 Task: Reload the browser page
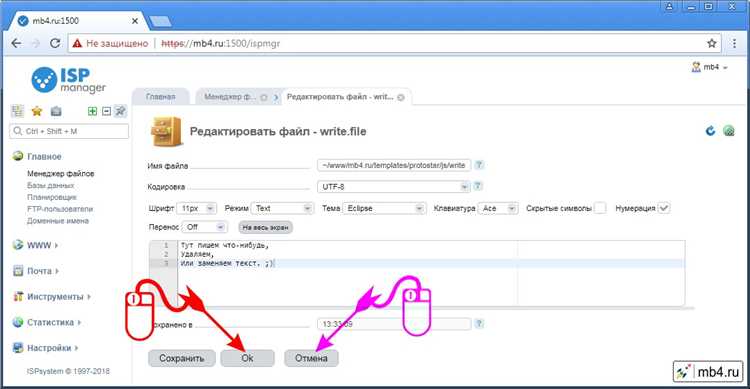click(55, 44)
